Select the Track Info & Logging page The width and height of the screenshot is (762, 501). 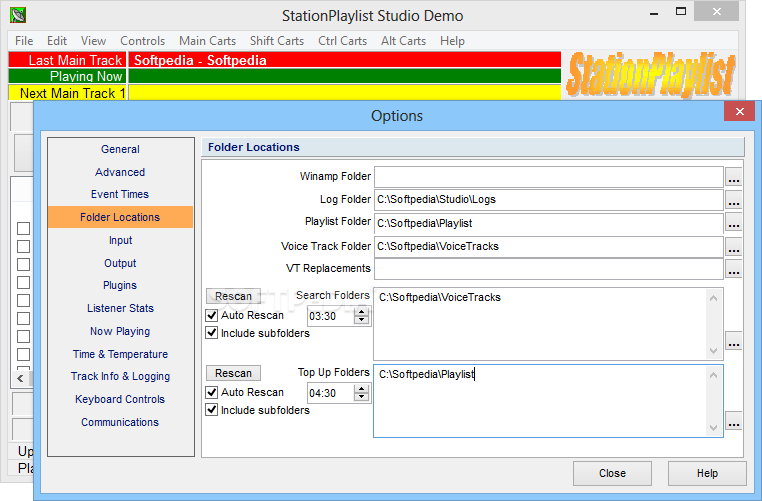(120, 376)
